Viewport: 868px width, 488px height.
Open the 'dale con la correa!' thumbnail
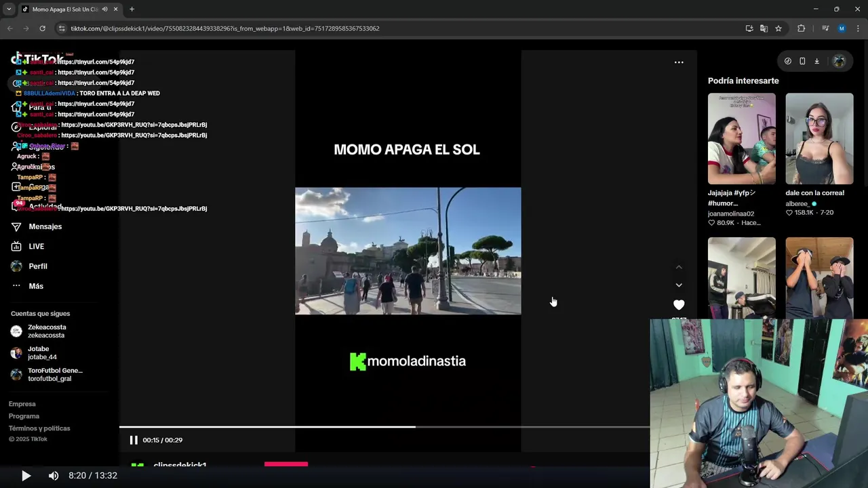pos(819,138)
